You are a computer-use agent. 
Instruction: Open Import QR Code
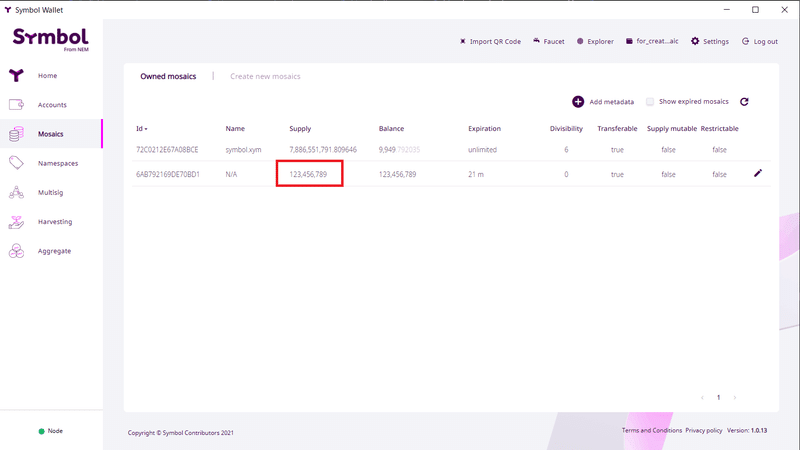(x=490, y=41)
